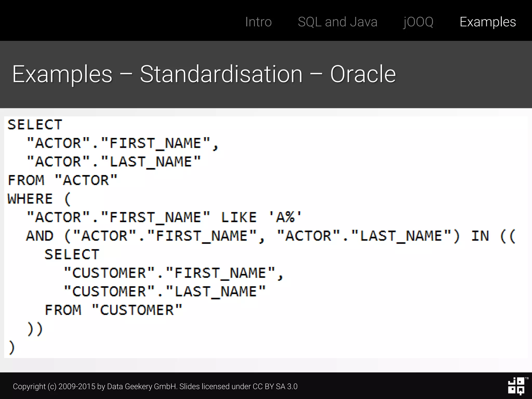Click the "ACTOR"."LAST_NAME" line in the outer select list

(x=114, y=162)
